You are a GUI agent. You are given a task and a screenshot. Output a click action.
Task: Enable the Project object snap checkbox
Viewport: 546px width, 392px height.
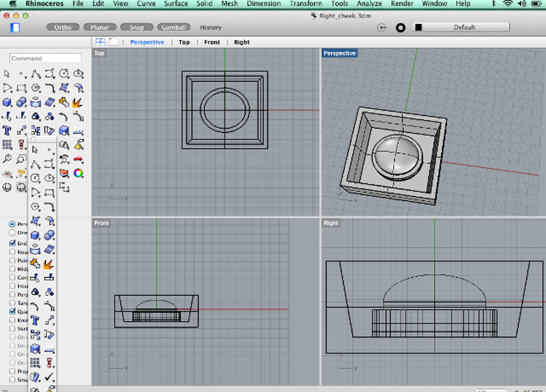click(x=12, y=371)
